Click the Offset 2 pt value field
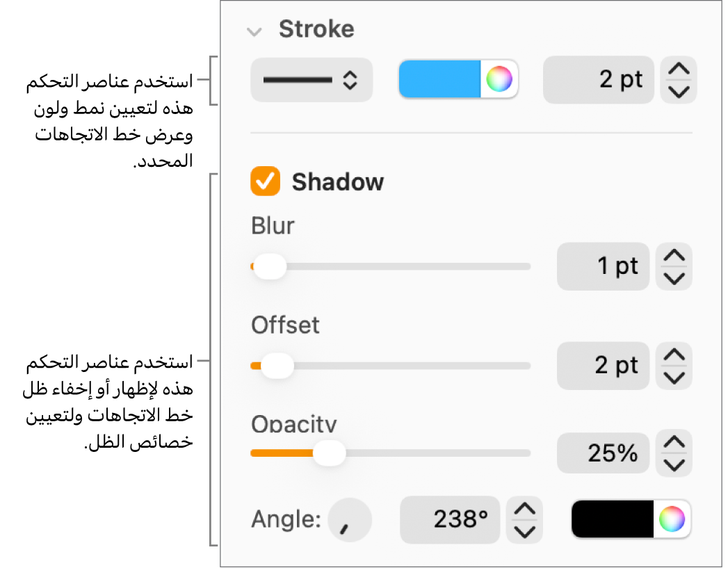 [x=603, y=366]
